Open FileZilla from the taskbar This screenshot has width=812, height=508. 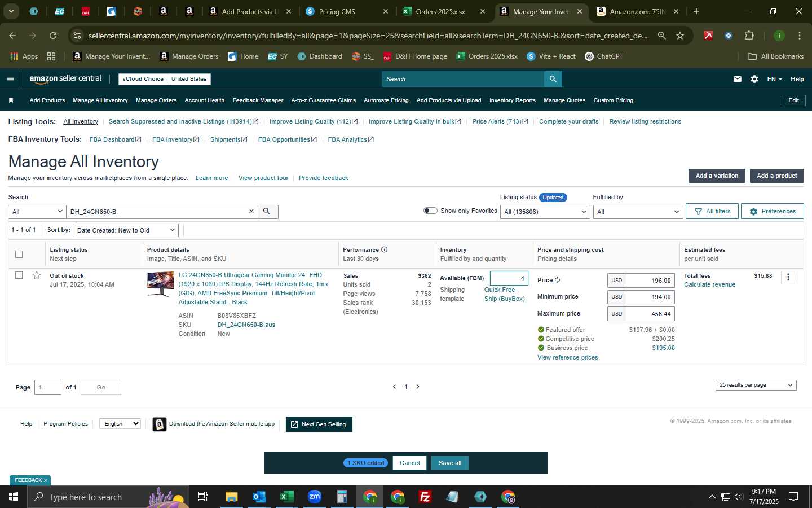tap(425, 497)
